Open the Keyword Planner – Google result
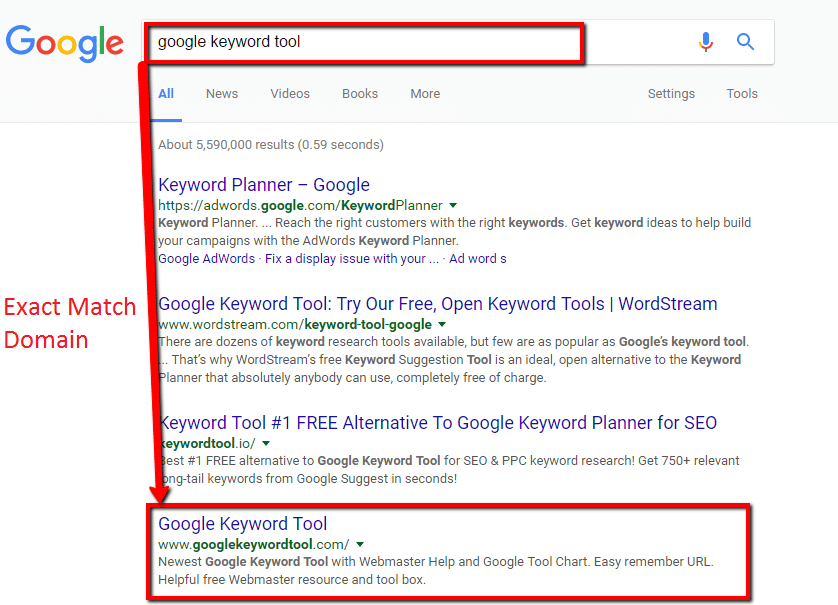The height and width of the screenshot is (605, 838). click(263, 185)
